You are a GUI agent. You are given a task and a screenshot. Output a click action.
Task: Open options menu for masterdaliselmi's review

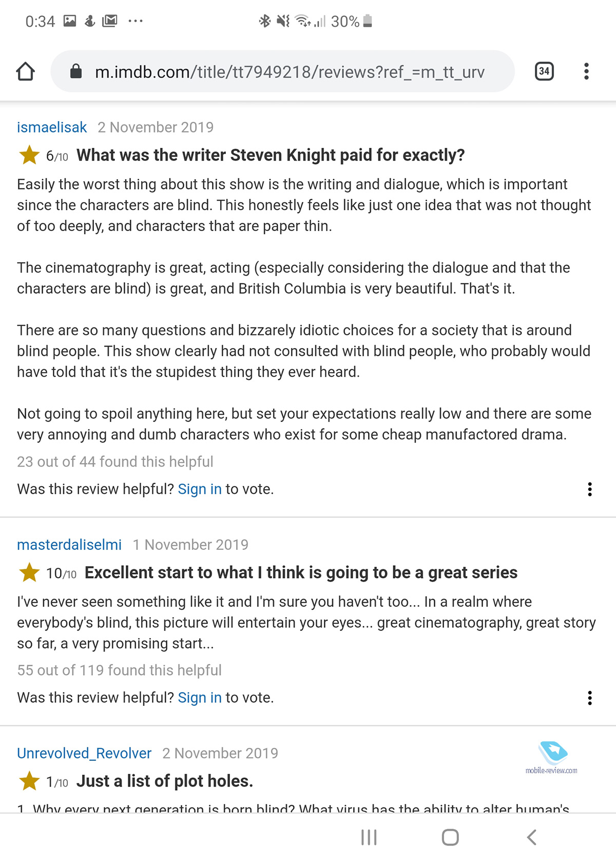click(x=590, y=698)
